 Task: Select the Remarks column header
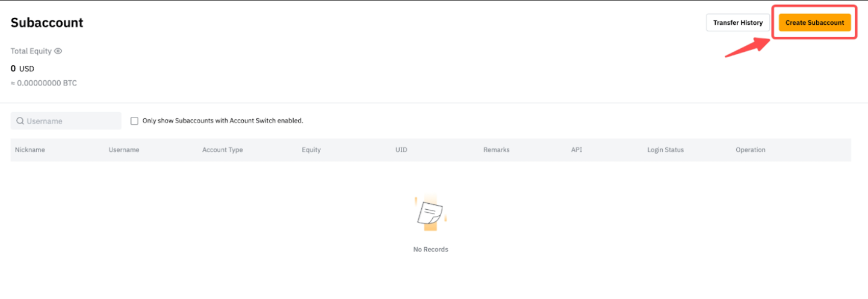click(496, 150)
